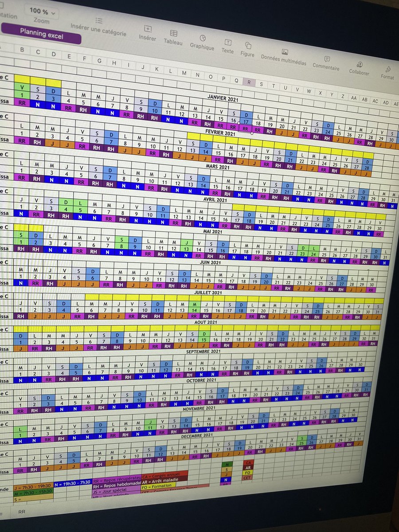Click legend cell RH = Repos hebdomadaire
The image size is (399, 532).
(117, 485)
